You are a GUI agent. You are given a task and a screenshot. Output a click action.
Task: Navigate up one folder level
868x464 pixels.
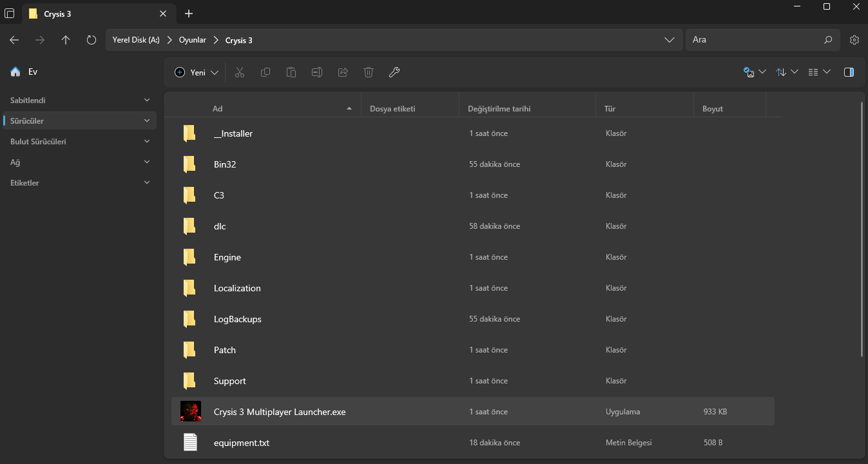[66, 40]
